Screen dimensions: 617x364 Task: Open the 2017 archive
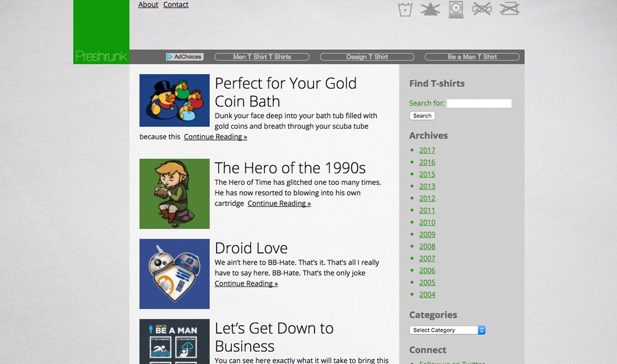click(427, 150)
